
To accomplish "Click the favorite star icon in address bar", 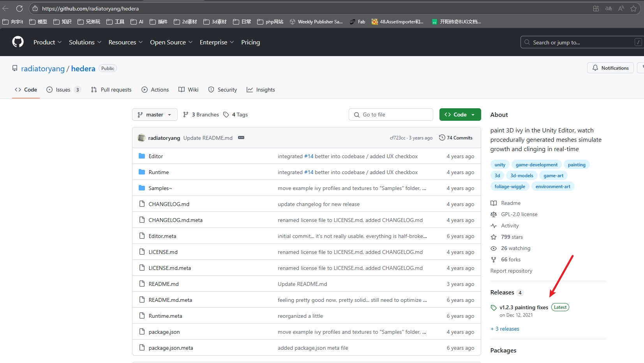I will tap(633, 8).
